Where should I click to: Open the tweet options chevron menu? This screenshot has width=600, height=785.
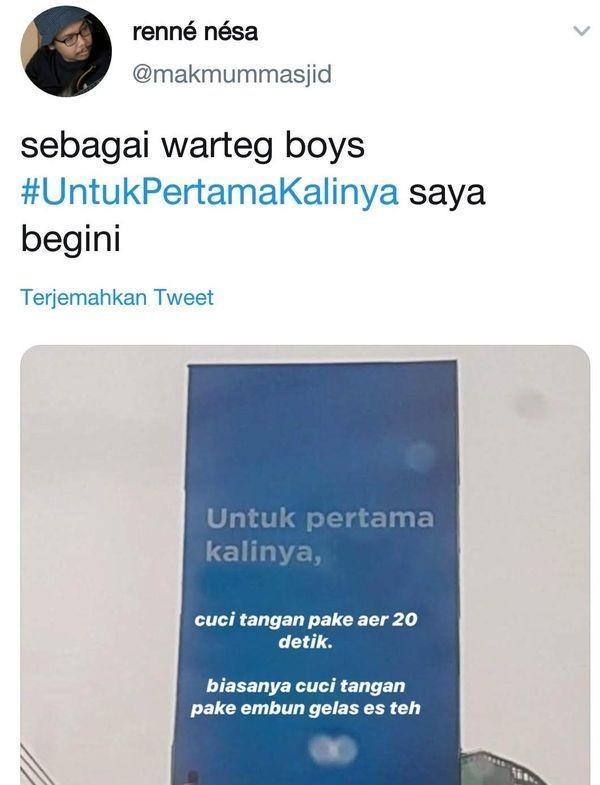coord(581,32)
